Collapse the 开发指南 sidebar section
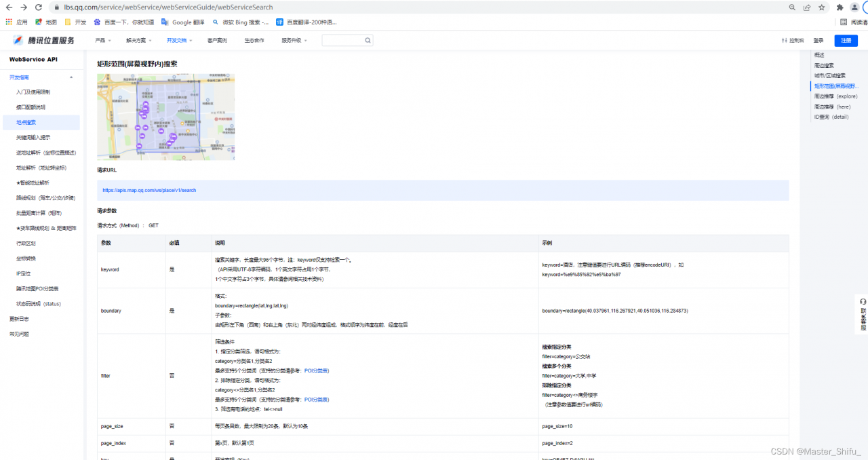 [71, 77]
